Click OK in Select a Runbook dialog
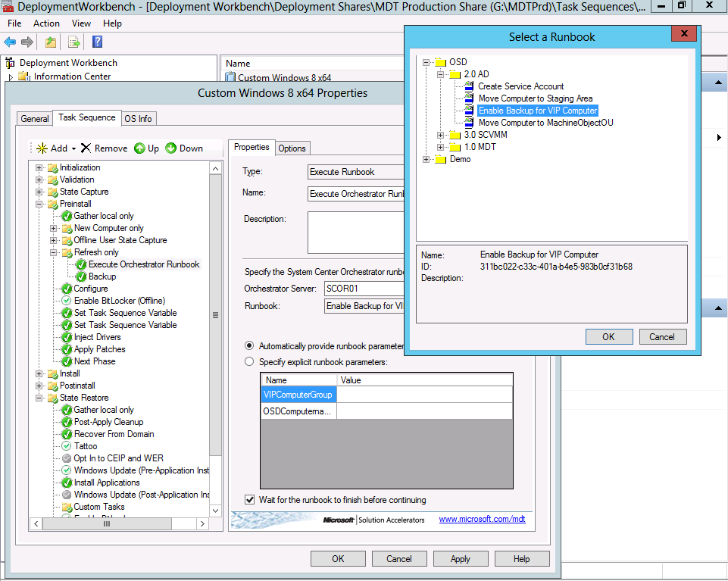Screen dimensions: 728x581 point(608,336)
